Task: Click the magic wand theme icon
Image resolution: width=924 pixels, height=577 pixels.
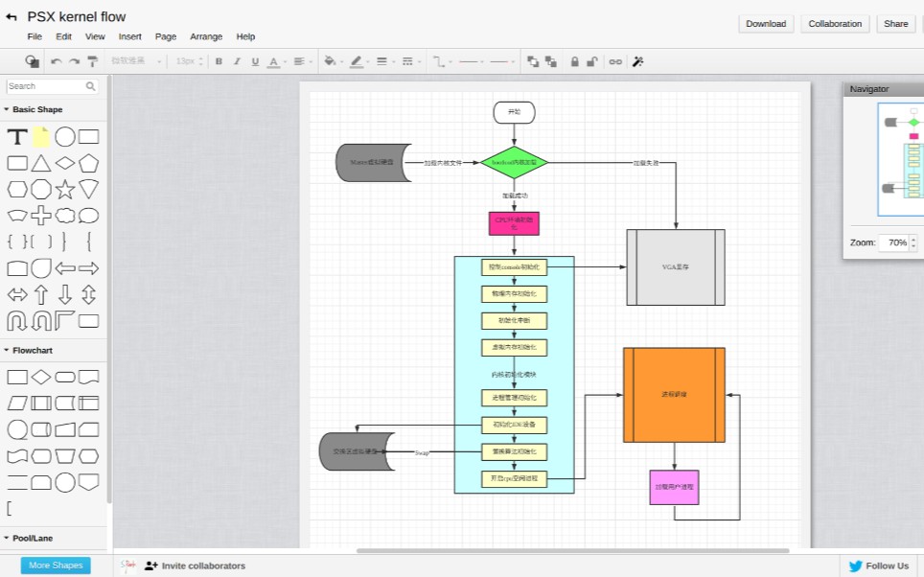Action: tap(637, 61)
